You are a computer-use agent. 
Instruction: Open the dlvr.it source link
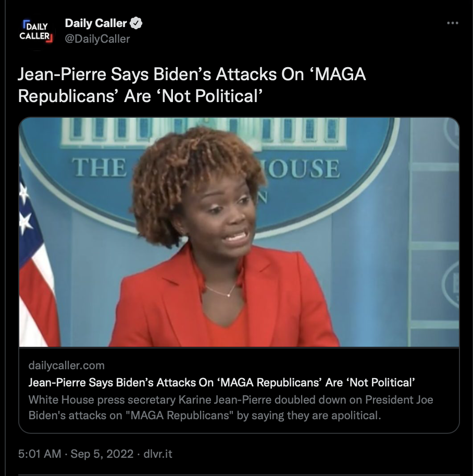157,454
